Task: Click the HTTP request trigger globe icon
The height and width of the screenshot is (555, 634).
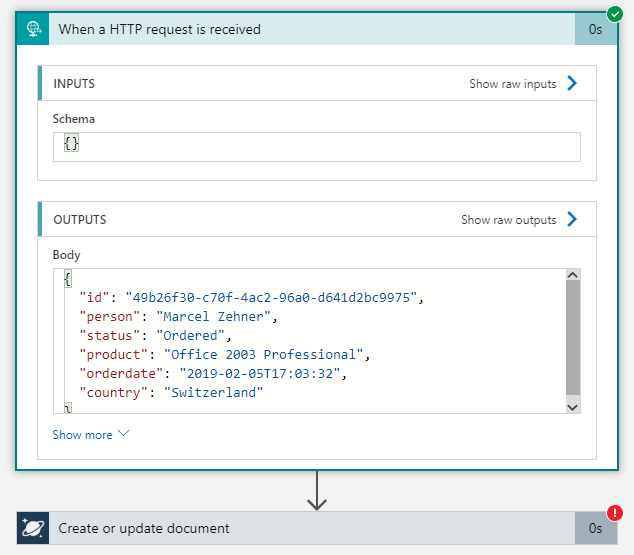Action: (33, 29)
